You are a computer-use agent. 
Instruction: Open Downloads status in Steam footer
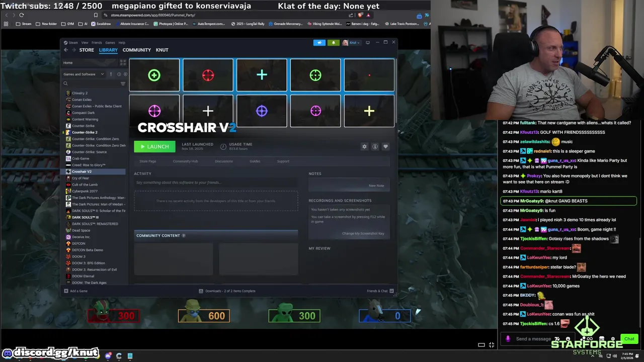coord(227,291)
